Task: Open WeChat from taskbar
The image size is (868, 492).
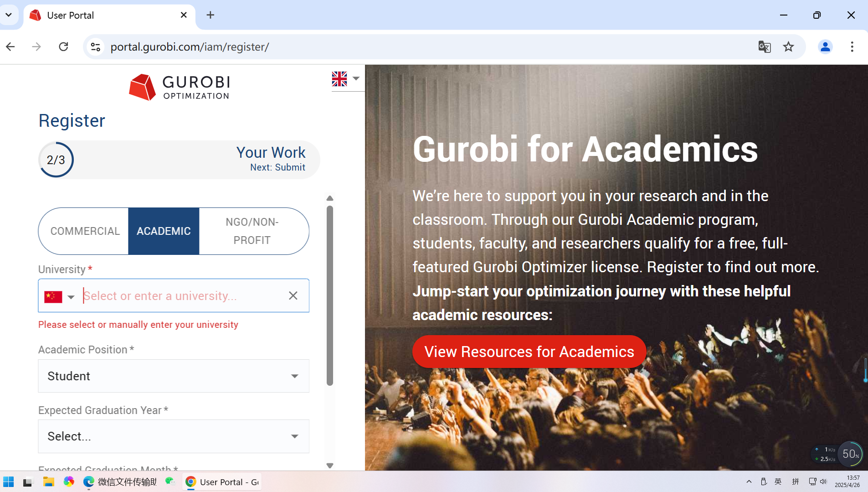Action: pos(170,482)
